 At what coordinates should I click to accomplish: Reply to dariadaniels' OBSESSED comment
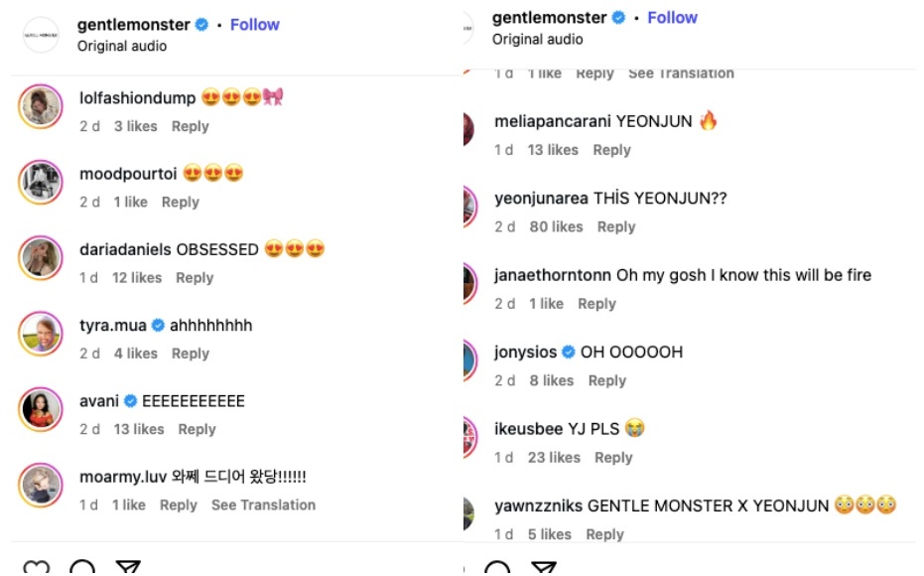(195, 278)
